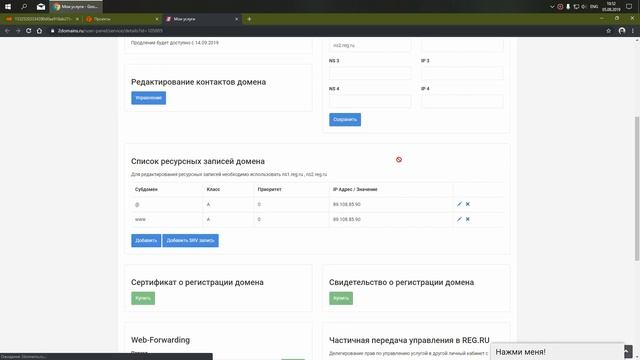
Task: Click the IP value in the www row
Action: 347,220
